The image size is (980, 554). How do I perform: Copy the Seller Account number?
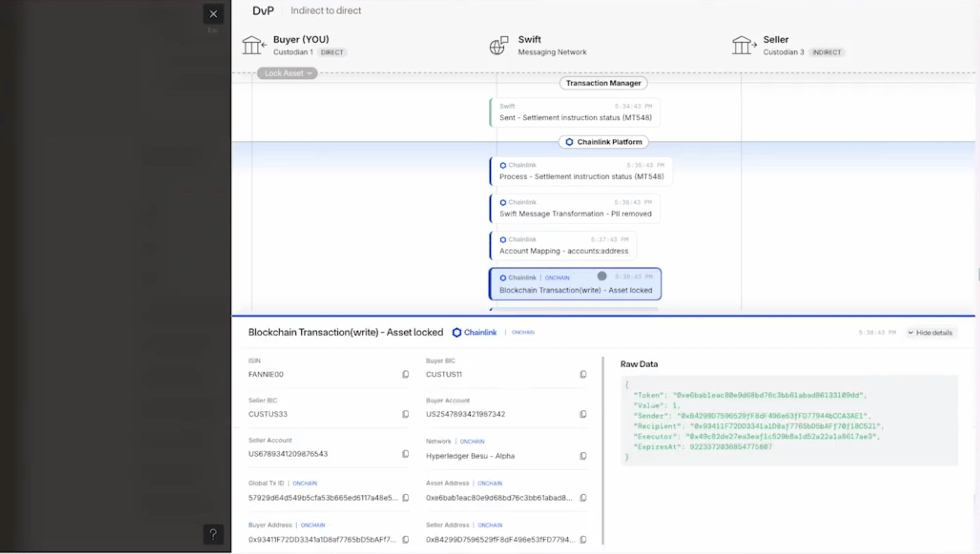(405, 454)
